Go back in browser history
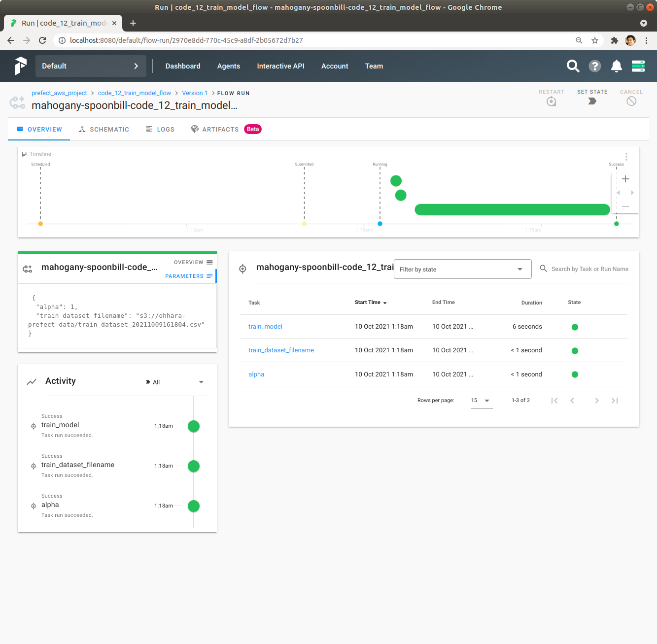This screenshot has width=657, height=644. coord(11,40)
